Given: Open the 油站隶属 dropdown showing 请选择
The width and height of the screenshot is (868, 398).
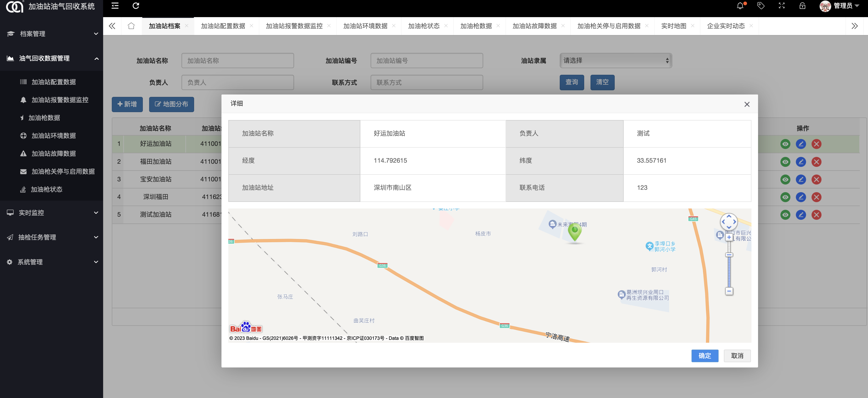Looking at the screenshot, I should (615, 60).
